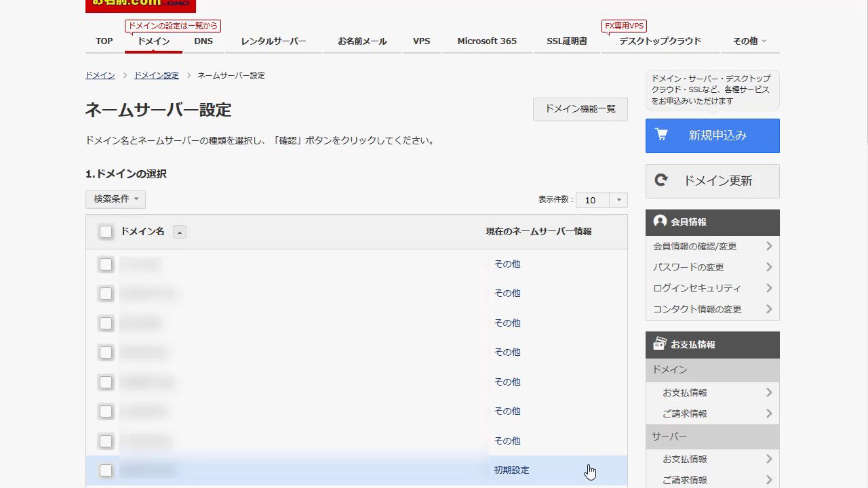The image size is (868, 488).
Task: Check the checkbox in the 初期設定 row
Action: pos(106,470)
